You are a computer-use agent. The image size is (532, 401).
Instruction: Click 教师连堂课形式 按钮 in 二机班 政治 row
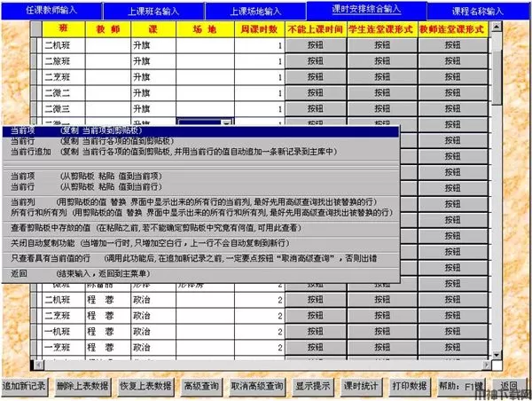point(453,300)
